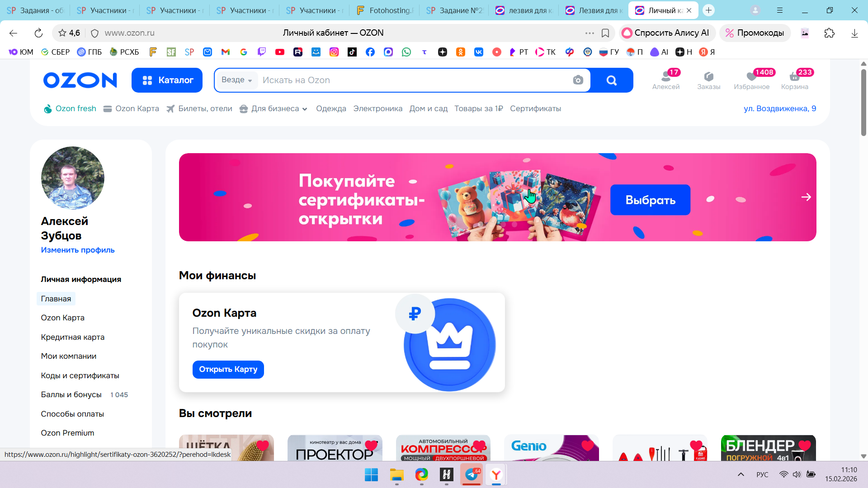Click the camera image search icon
The image size is (868, 488).
[x=578, y=80]
